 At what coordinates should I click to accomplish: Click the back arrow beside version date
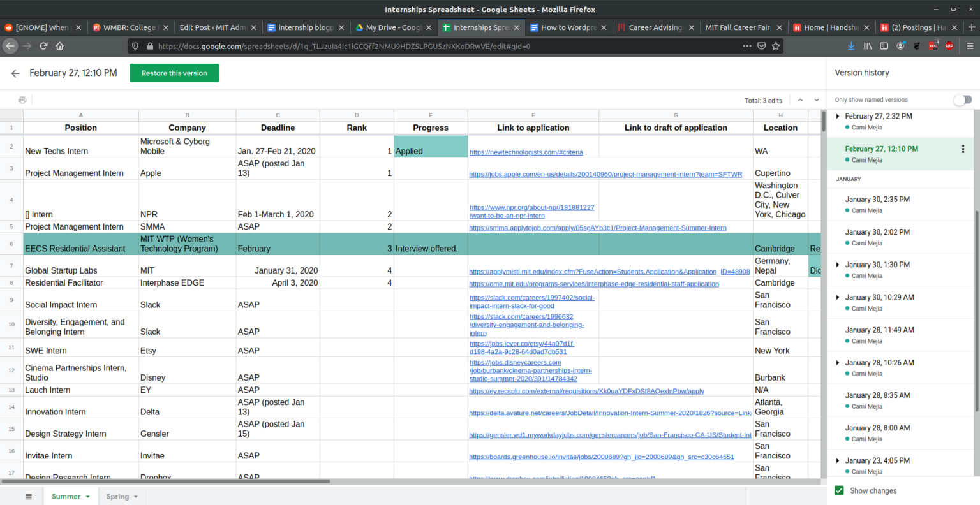coord(15,73)
